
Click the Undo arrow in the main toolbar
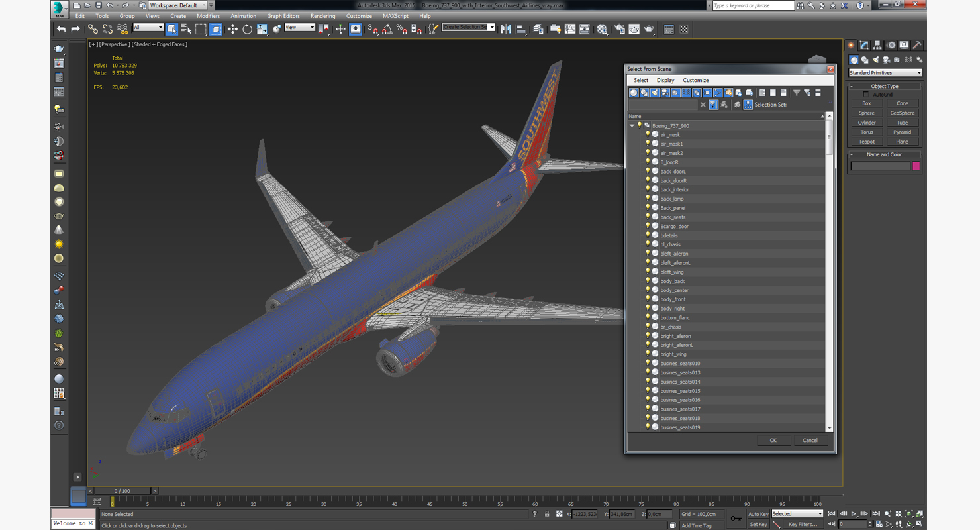coord(62,29)
